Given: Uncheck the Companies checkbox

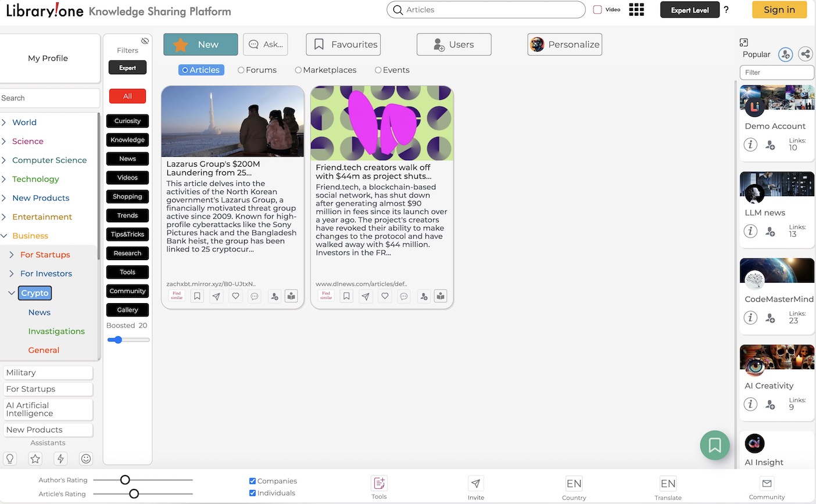Looking at the screenshot, I should [x=252, y=481].
